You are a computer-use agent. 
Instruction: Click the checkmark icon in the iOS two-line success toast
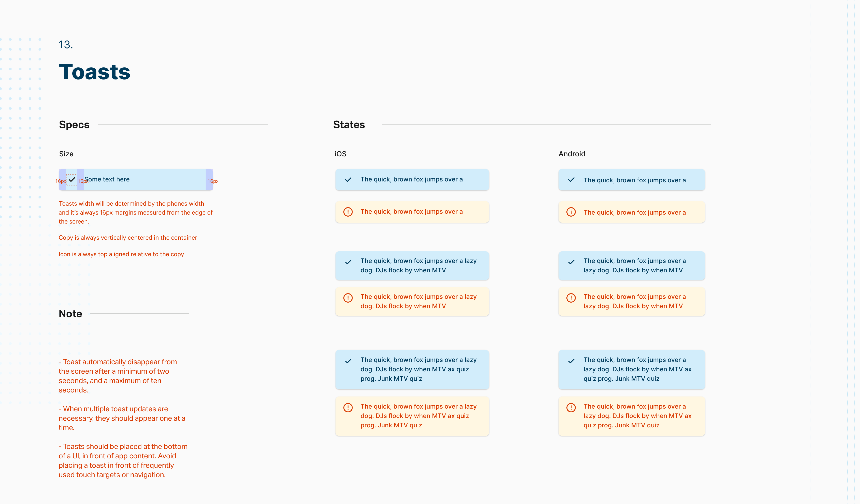[x=348, y=262]
